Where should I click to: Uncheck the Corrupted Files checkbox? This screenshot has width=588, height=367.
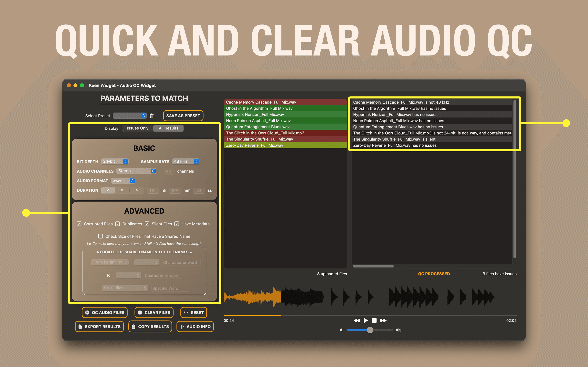coord(79,224)
